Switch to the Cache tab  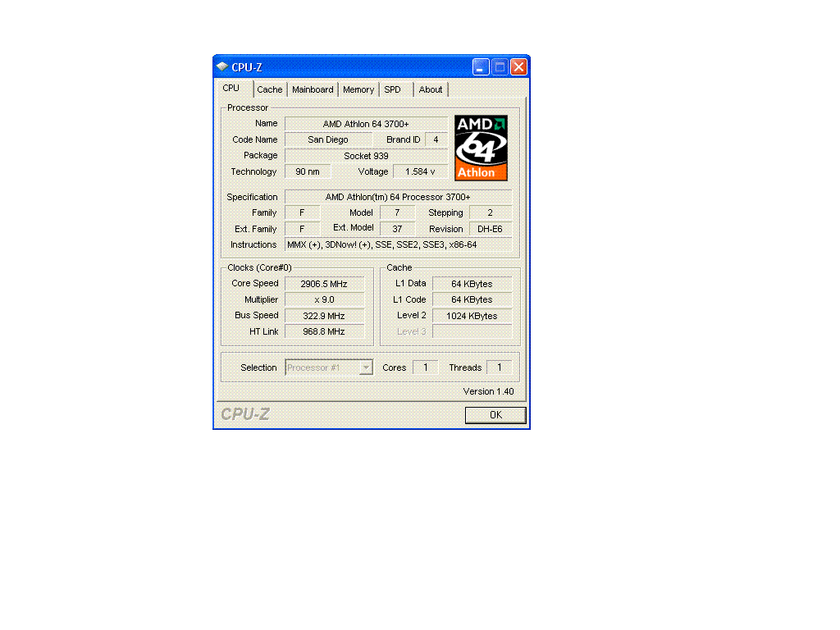(269, 89)
